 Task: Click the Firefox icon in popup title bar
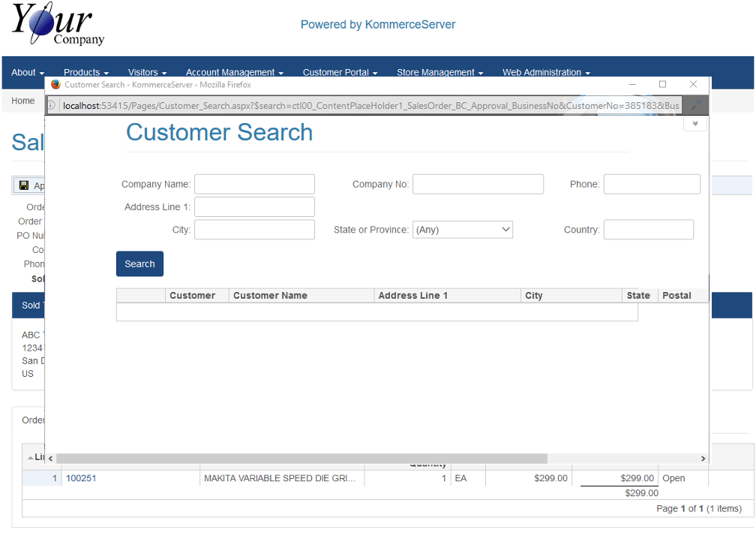(x=55, y=85)
